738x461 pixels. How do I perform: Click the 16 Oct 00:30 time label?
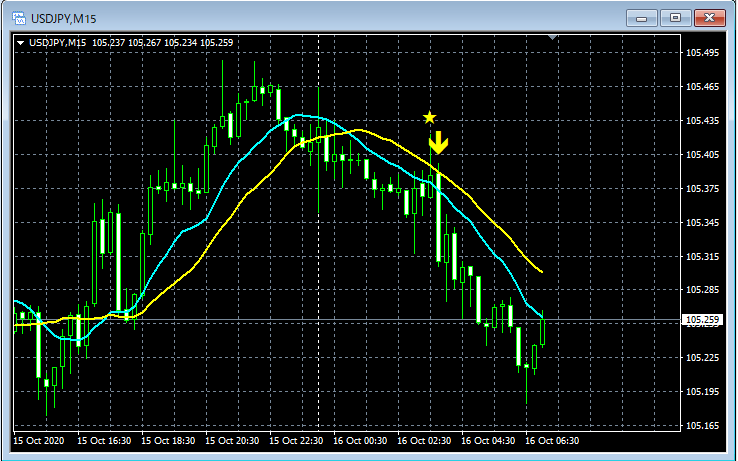coord(361,441)
